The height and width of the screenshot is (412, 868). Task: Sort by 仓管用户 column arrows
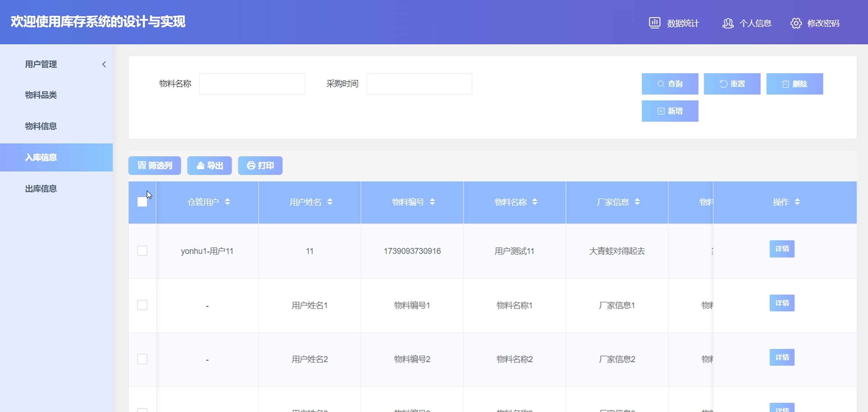(227, 202)
